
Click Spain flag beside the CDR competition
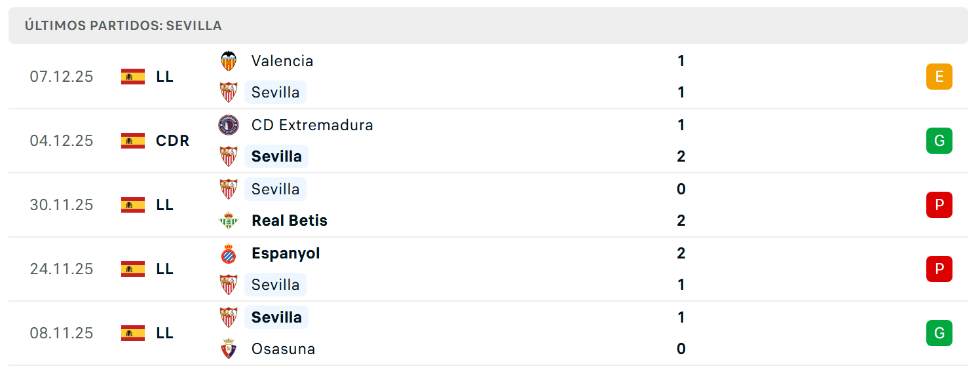(133, 141)
